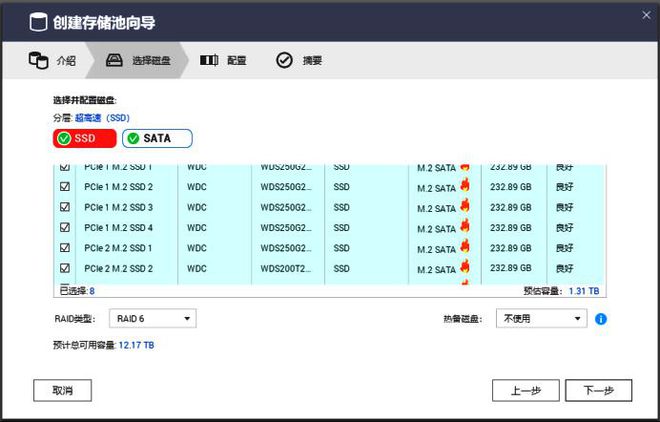The height and width of the screenshot is (422, 660).
Task: Click selected count 已选择: 8
Action: pyautogui.click(x=77, y=291)
